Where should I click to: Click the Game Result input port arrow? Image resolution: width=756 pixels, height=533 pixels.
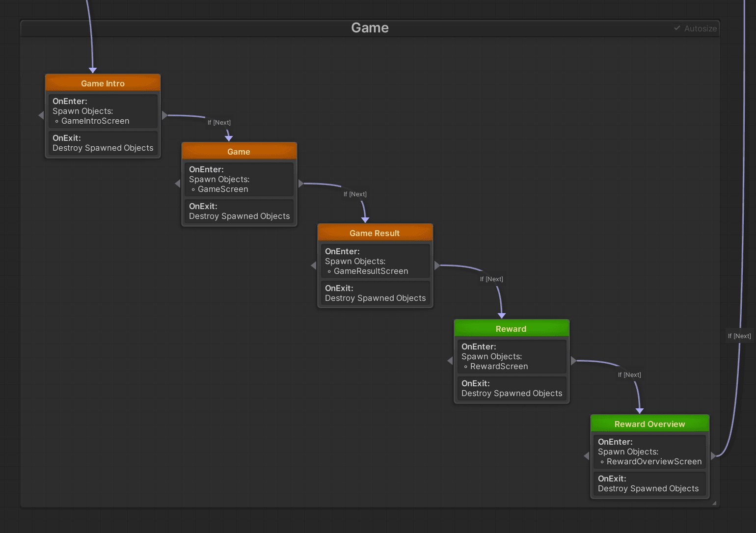pyautogui.click(x=314, y=266)
